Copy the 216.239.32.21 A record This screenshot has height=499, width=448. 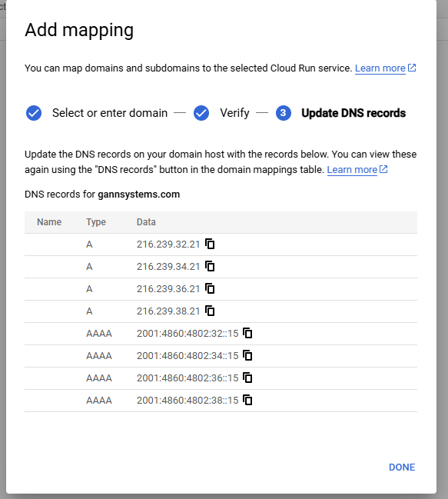pos(210,244)
